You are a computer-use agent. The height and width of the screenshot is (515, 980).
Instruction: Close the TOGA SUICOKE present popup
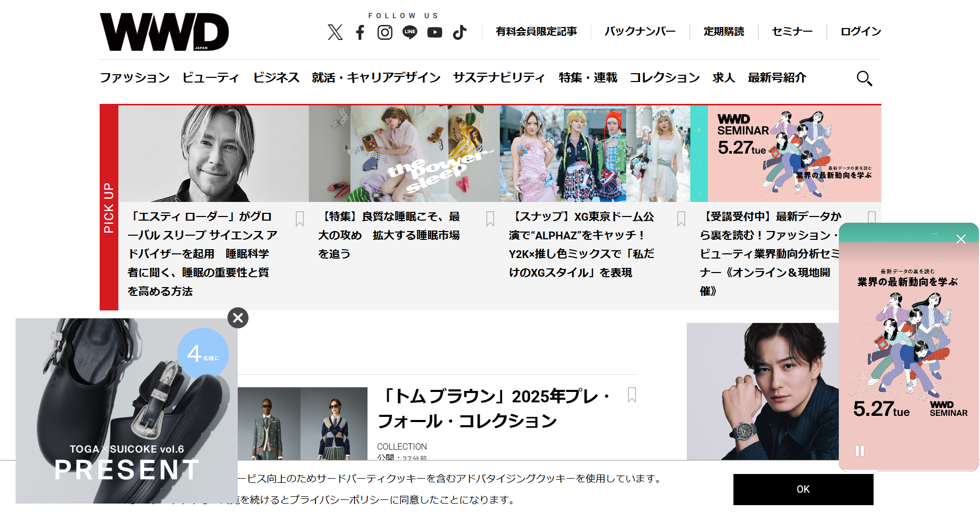click(238, 318)
